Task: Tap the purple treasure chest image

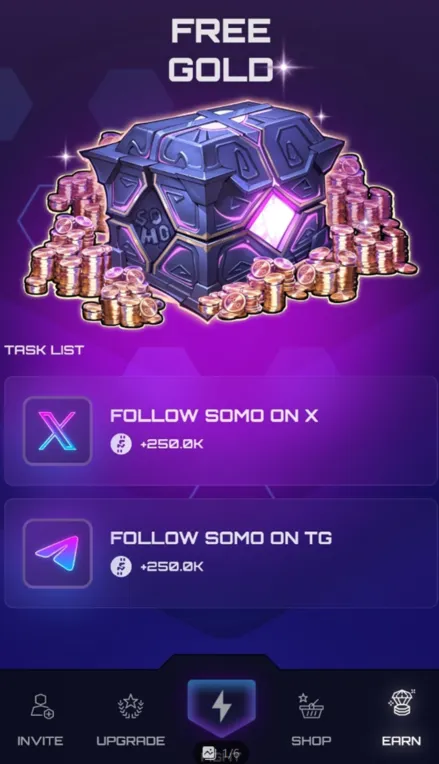Action: point(220,210)
